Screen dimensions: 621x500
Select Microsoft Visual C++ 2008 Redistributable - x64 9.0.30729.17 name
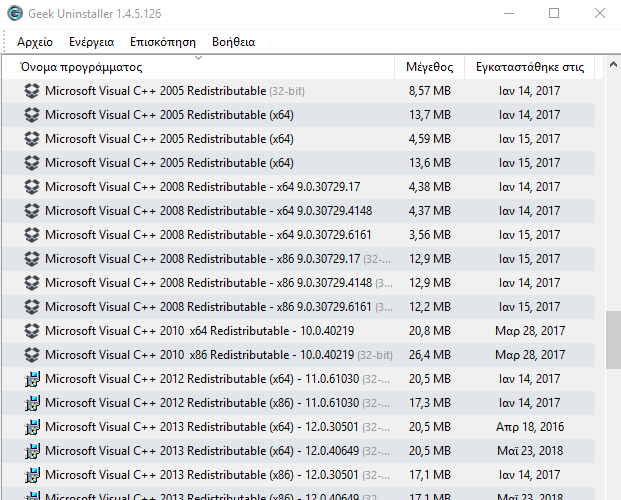[202, 187]
